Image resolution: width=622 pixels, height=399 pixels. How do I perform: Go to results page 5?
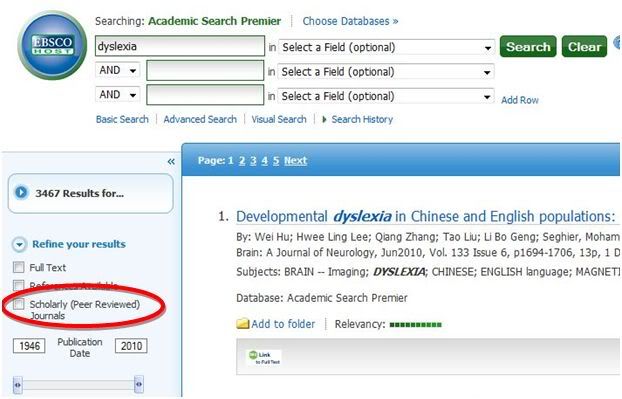tap(276, 161)
